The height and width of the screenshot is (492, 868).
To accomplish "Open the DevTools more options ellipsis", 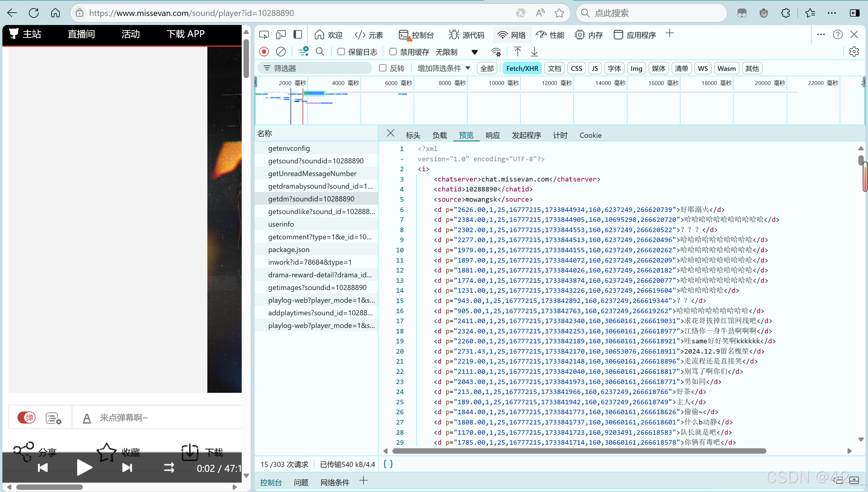I will coord(821,34).
